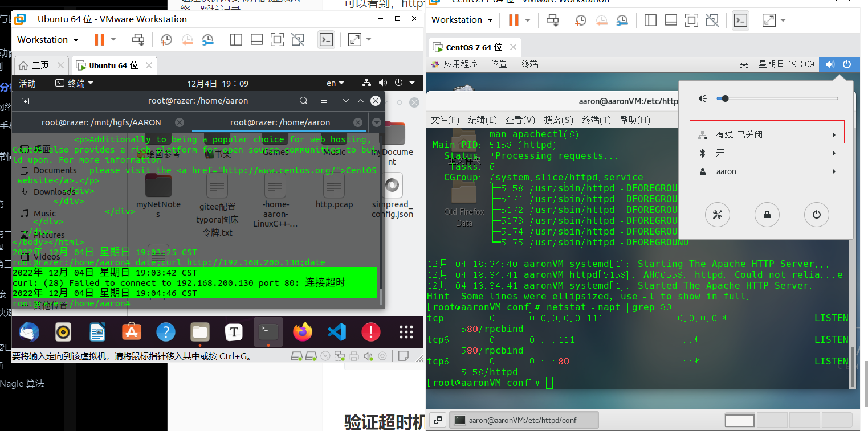Revert Ubuntu VM to previous snapshot
The width and height of the screenshot is (868, 431).
(x=187, y=39)
